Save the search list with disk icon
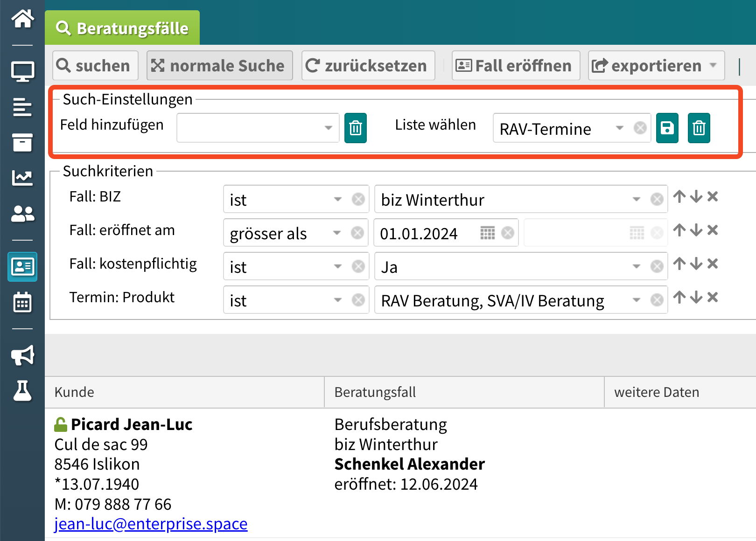756x541 pixels. point(667,128)
